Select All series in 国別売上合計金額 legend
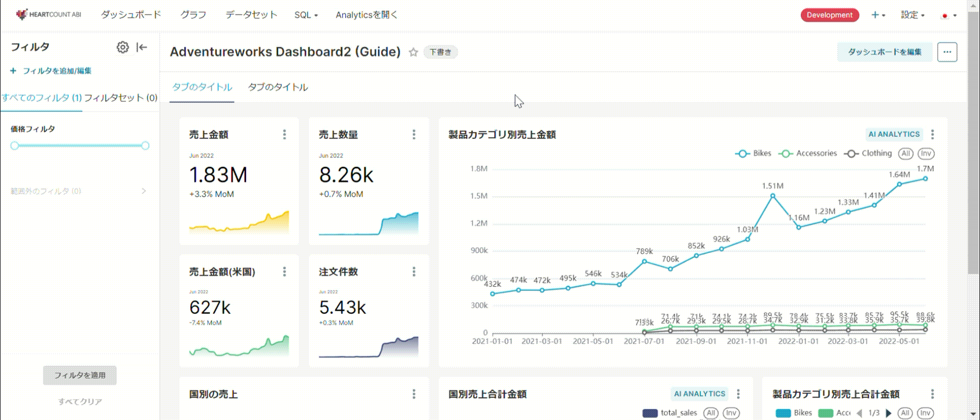Screen dimensions: 980x420 [x=711, y=413]
